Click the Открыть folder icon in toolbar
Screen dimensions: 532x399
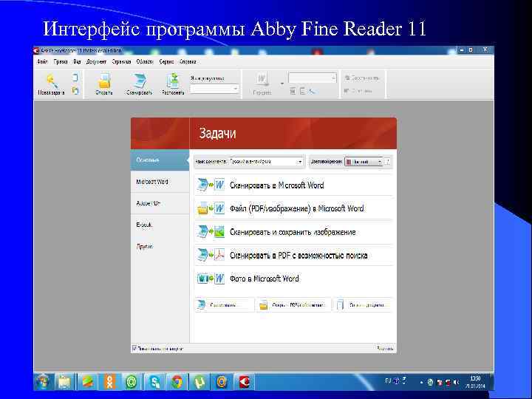104,81
